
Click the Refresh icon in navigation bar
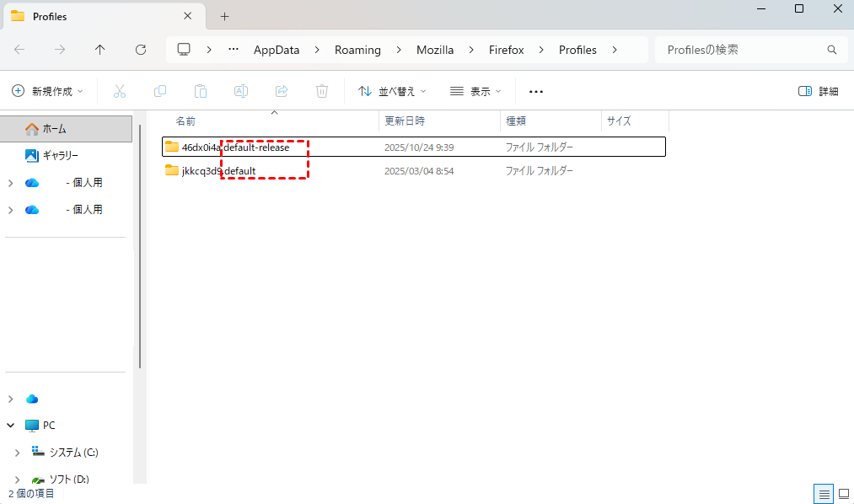(141, 50)
